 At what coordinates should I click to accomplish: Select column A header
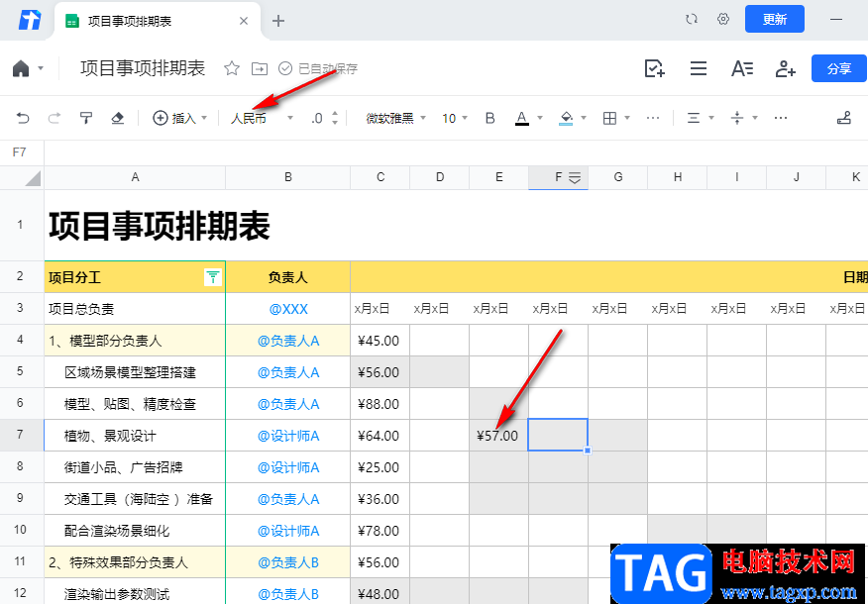point(135,177)
